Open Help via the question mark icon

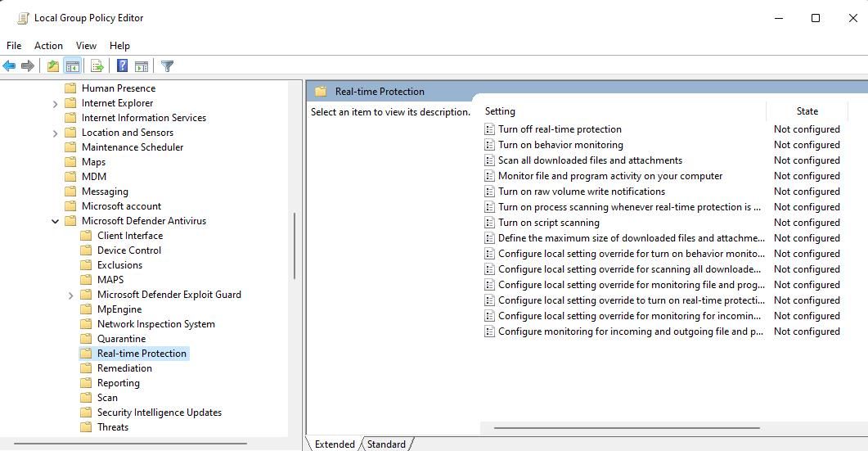pos(123,66)
